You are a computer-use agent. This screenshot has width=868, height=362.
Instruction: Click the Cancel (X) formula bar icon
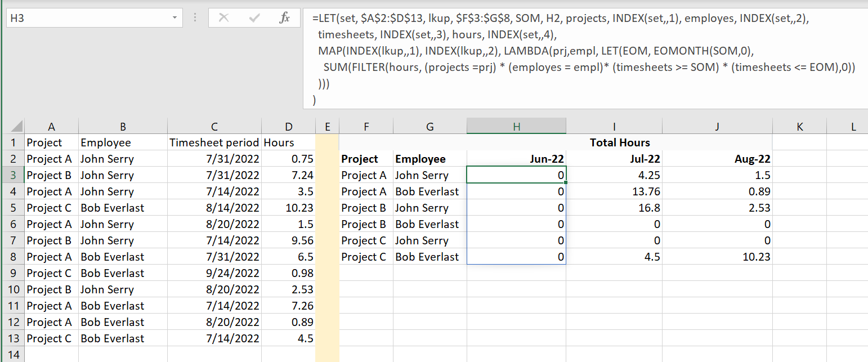(x=224, y=18)
